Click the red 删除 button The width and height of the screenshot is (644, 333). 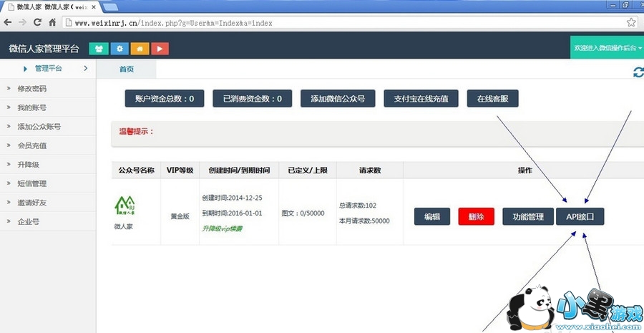[476, 217]
